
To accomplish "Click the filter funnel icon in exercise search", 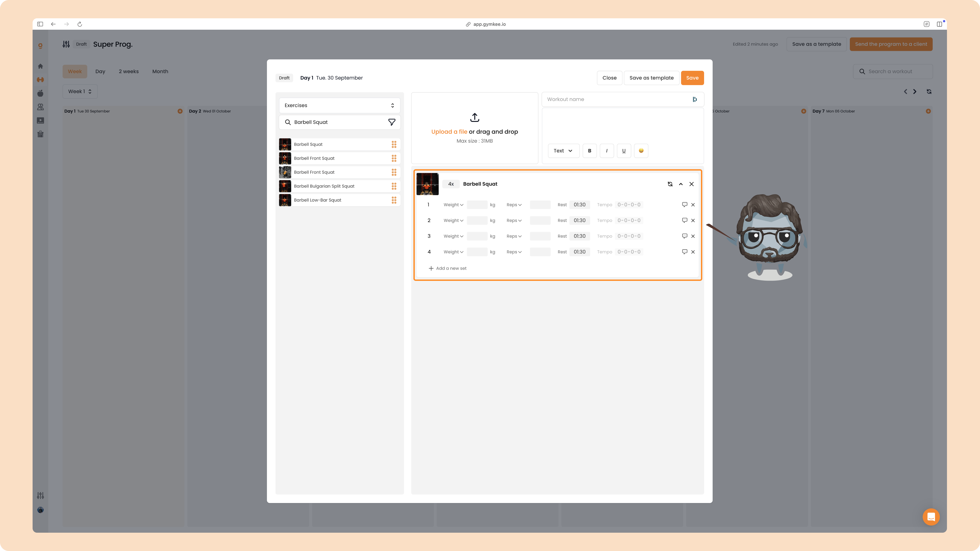I will 392,122.
